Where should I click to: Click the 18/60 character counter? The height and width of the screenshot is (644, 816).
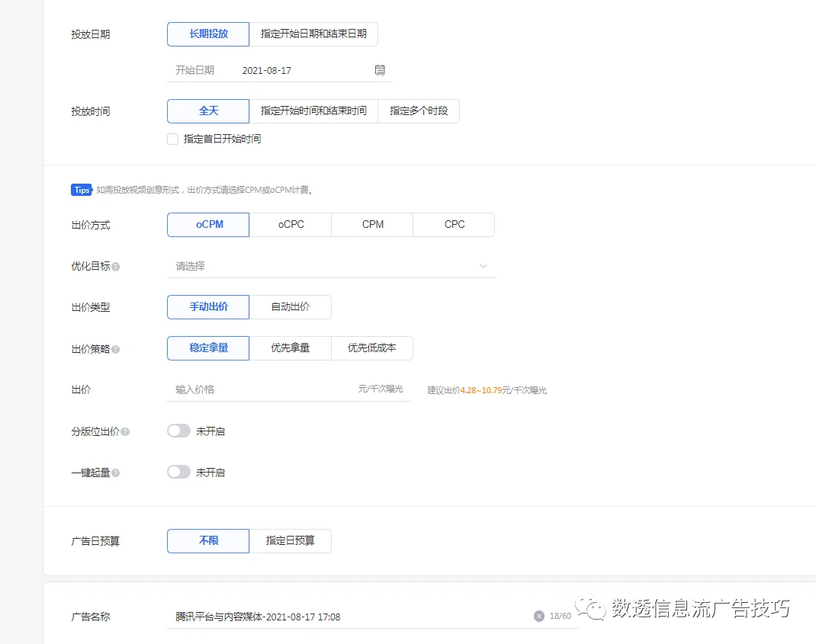[x=561, y=617]
